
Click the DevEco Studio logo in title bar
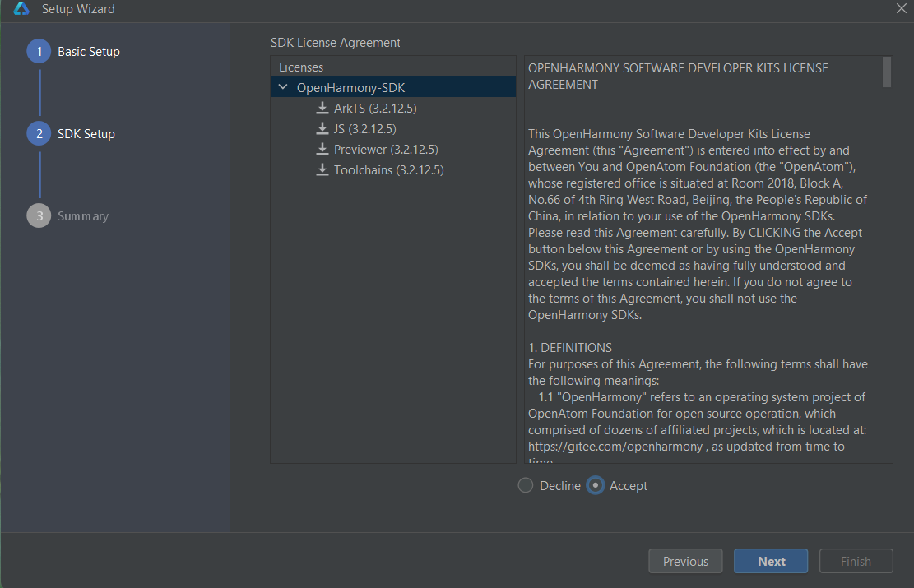click(x=21, y=9)
